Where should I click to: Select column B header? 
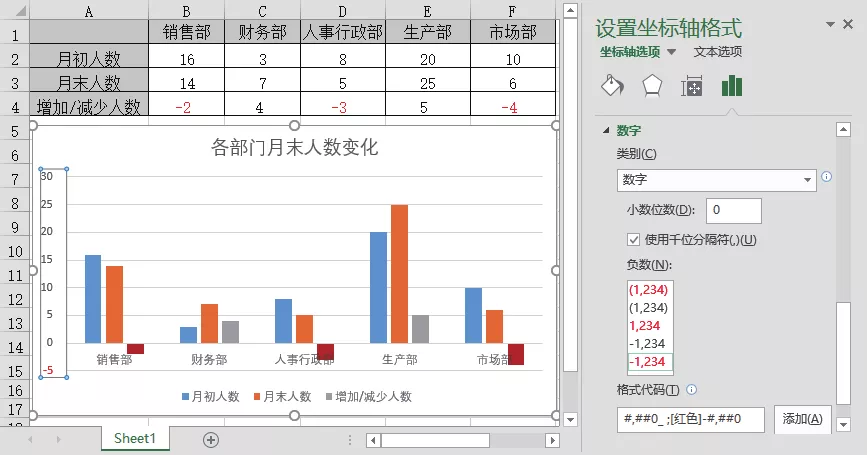click(186, 11)
